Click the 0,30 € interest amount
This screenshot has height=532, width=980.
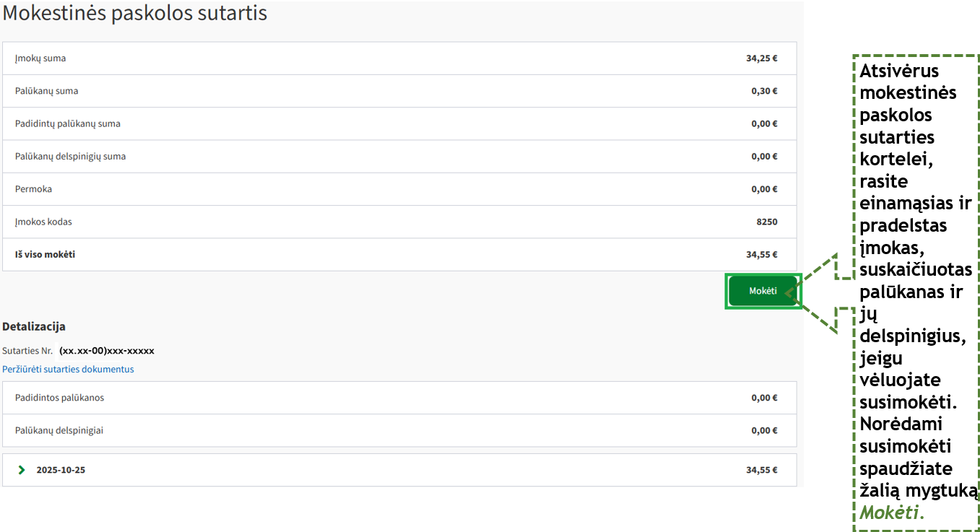764,91
